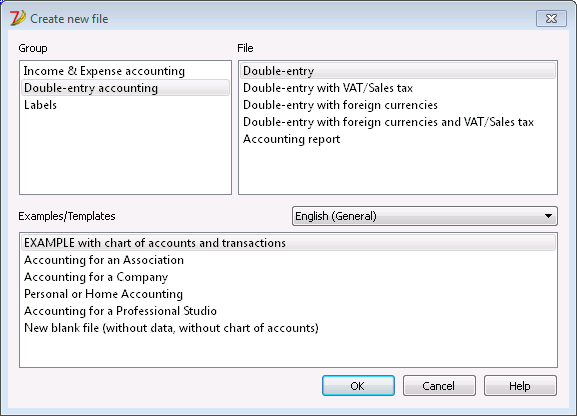577x416 pixels.
Task: Select Income & Expense accounting group
Action: pos(125,71)
